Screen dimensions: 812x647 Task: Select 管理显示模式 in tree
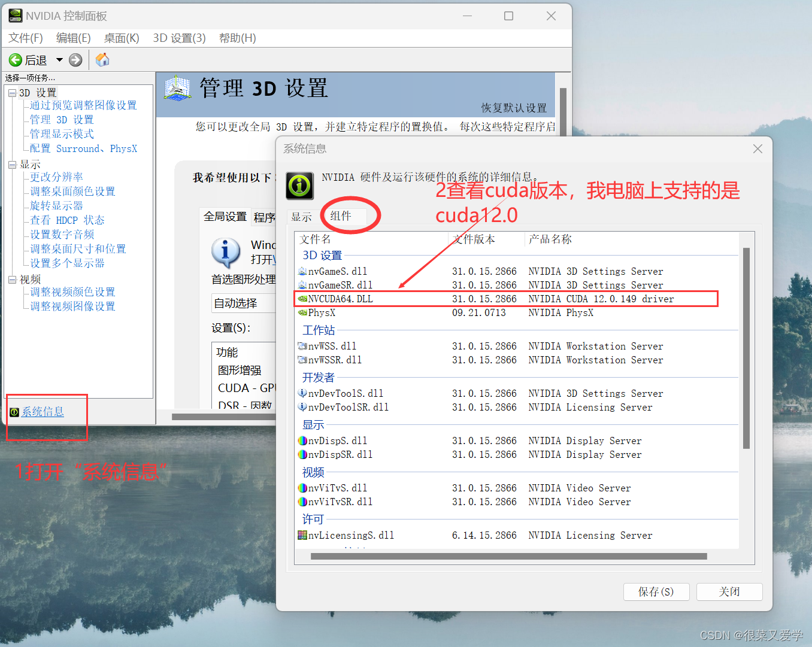(62, 134)
